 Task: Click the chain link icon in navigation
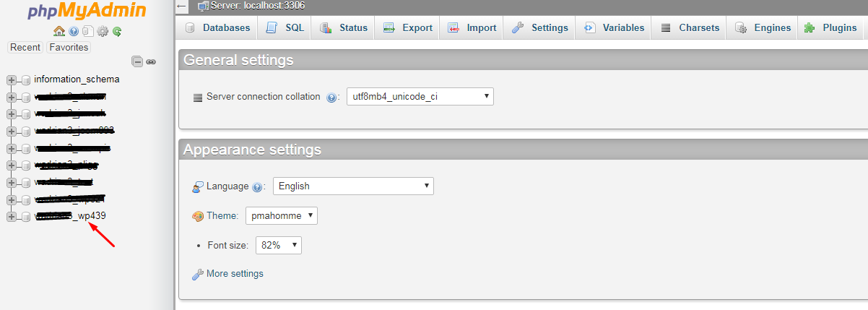[x=151, y=61]
